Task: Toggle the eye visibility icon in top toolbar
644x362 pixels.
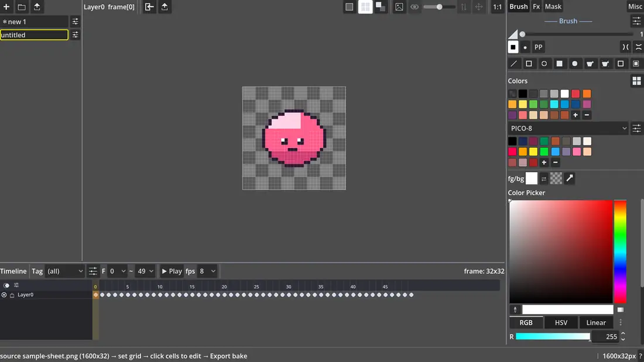Action: click(x=415, y=6)
